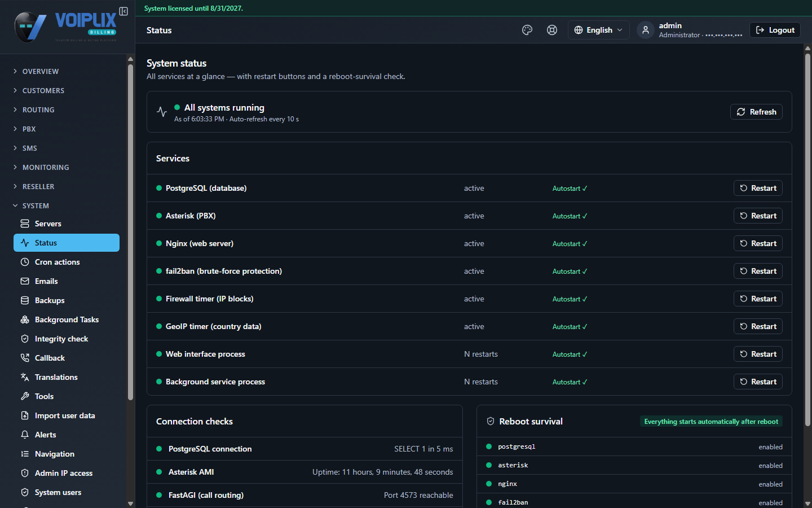The width and height of the screenshot is (812, 508).
Task: Expand the OVERVIEW section
Action: click(63, 71)
